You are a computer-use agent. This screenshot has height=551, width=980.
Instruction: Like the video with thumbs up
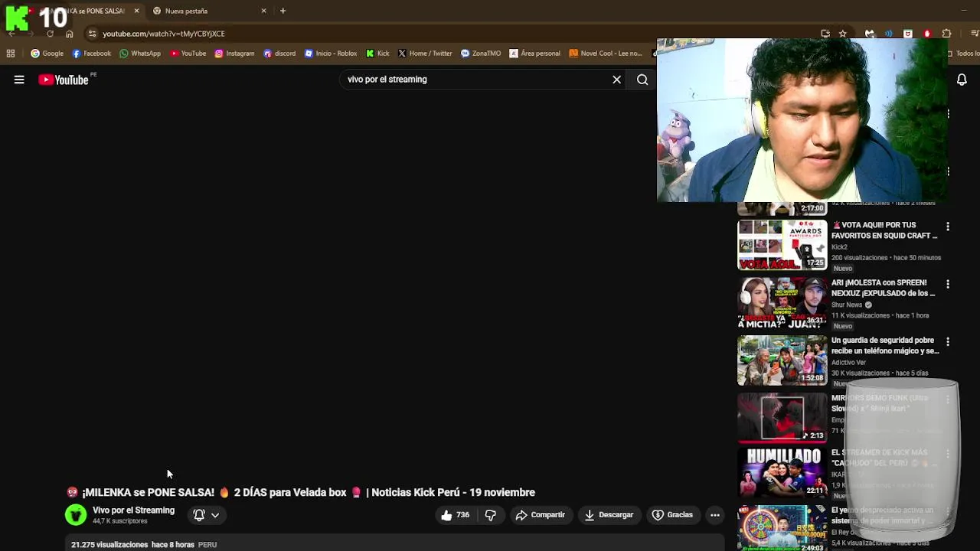pyautogui.click(x=455, y=515)
